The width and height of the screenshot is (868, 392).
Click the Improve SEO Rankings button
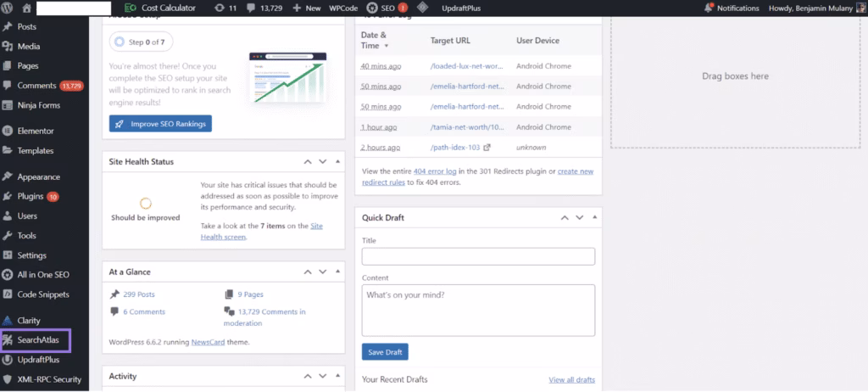point(160,124)
